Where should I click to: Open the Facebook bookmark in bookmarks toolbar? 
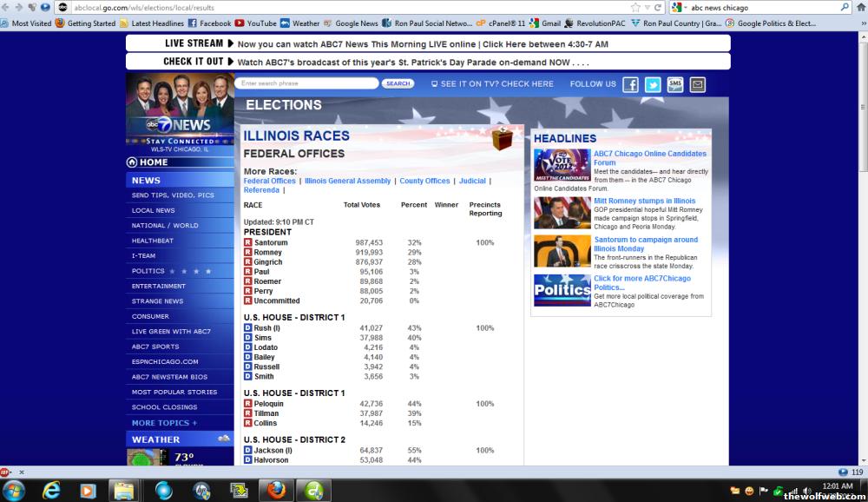coord(208,23)
